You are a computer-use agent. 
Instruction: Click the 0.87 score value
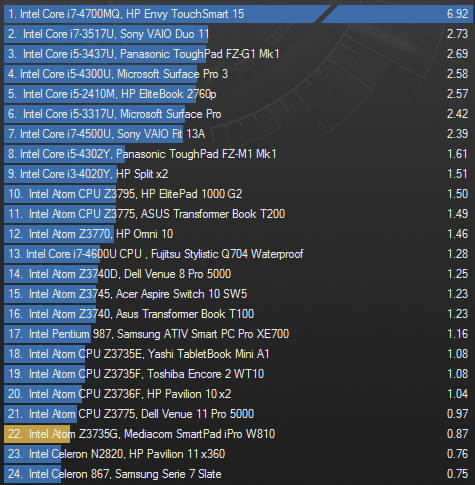457,434
